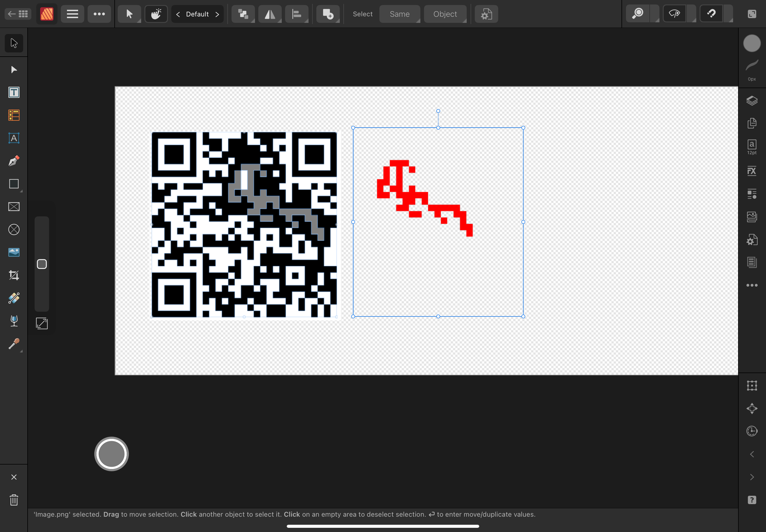Toggle the interface visibility button

click(x=752, y=14)
